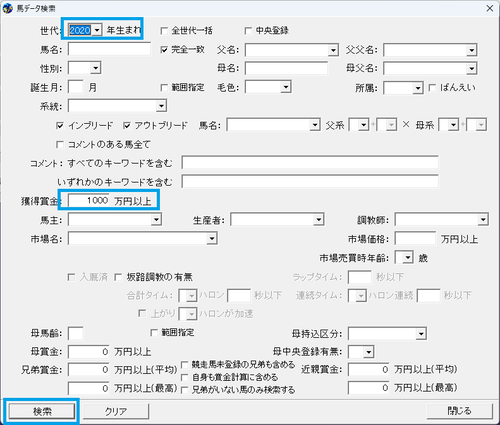
Task: Open the 性別 dropdown
Action: point(96,69)
